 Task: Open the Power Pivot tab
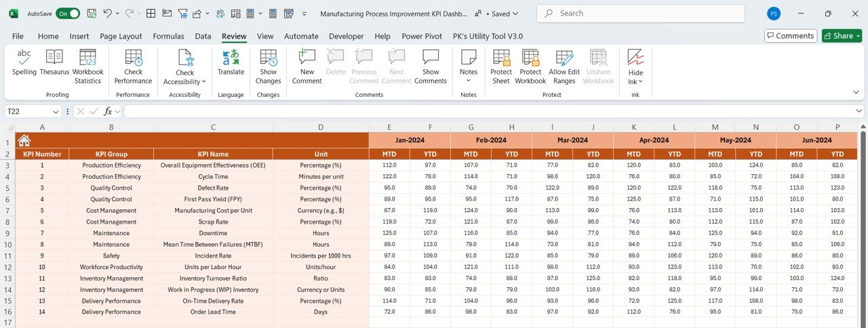[x=422, y=36]
